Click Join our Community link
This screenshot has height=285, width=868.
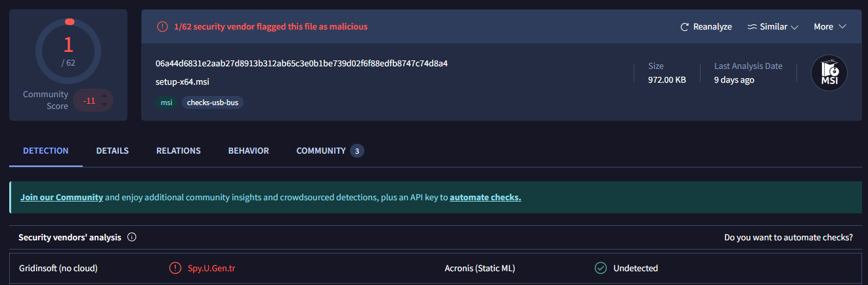62,197
